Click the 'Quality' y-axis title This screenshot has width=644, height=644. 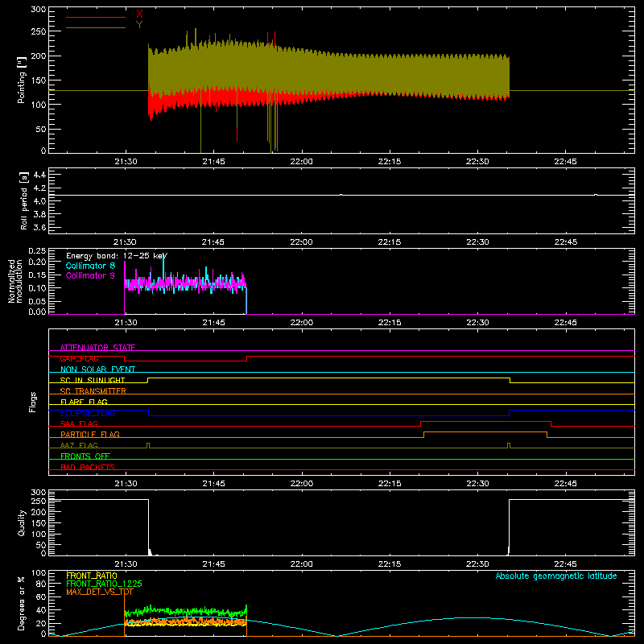[x=22, y=522]
